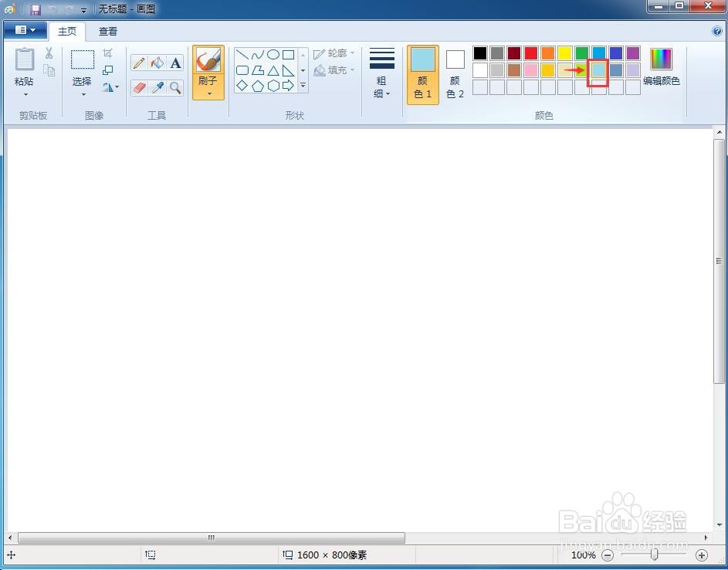Choose the Right triangle shape
This screenshot has height=570, width=728.
[x=288, y=70]
